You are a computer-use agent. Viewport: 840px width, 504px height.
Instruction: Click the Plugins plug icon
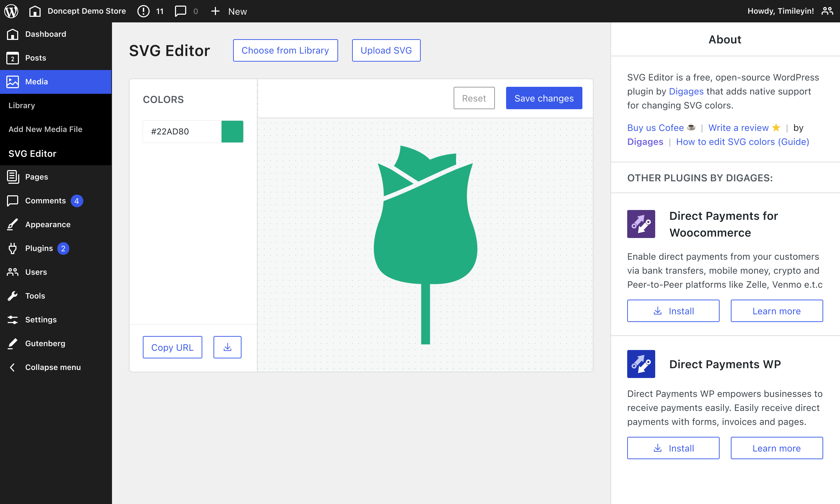coord(13,248)
